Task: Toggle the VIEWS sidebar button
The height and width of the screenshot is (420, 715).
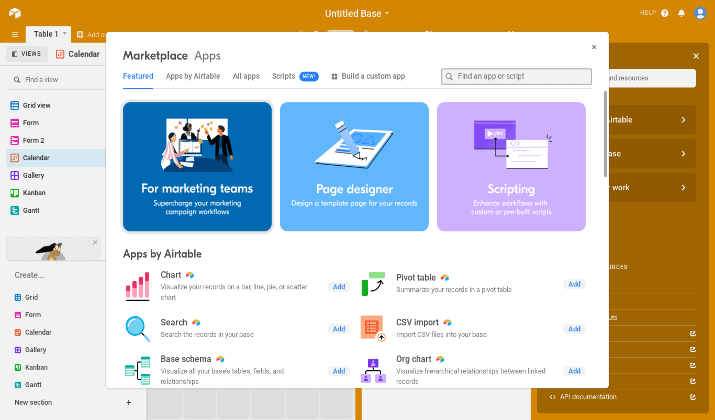Action: point(26,54)
